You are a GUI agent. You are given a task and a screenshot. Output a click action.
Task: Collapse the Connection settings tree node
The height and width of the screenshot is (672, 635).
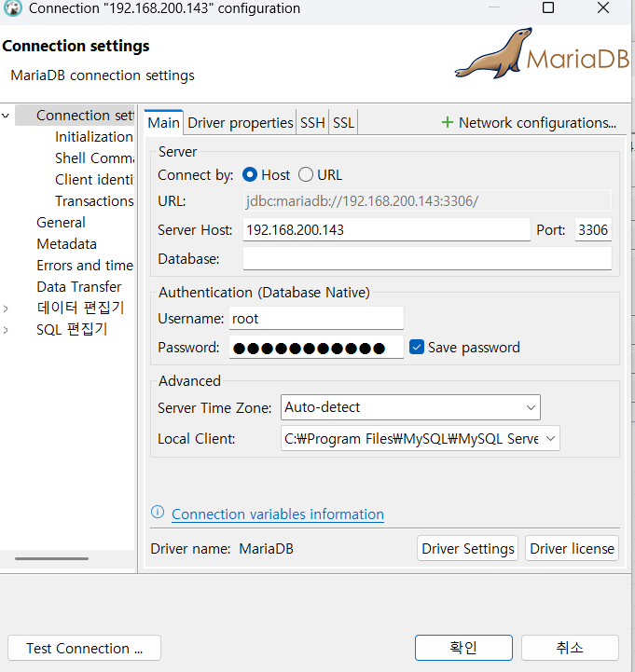[x=6, y=116]
